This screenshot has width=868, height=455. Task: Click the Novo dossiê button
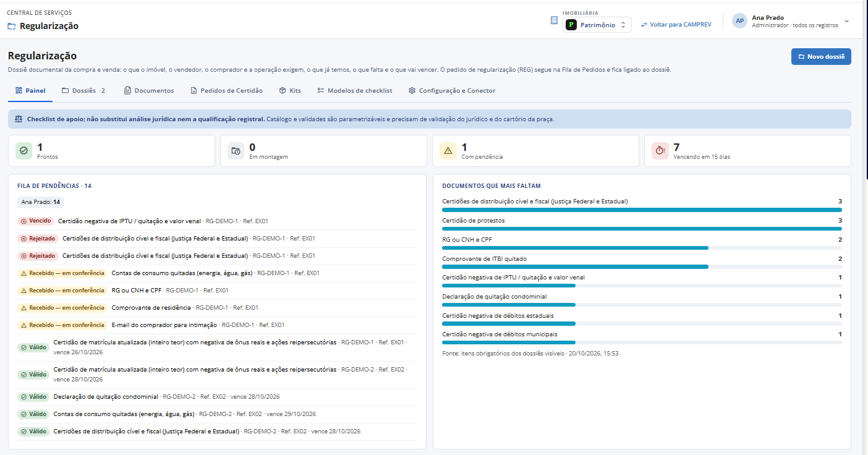click(821, 56)
